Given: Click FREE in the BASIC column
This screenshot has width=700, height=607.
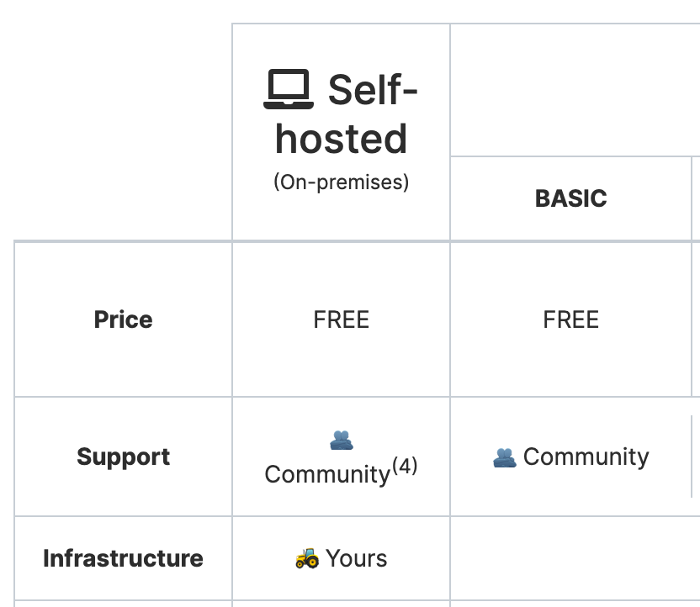Looking at the screenshot, I should pyautogui.click(x=570, y=319).
